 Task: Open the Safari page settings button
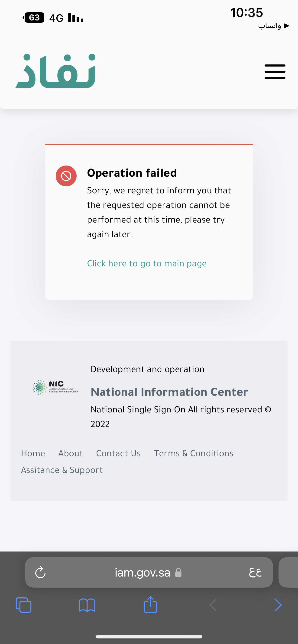pos(255,572)
